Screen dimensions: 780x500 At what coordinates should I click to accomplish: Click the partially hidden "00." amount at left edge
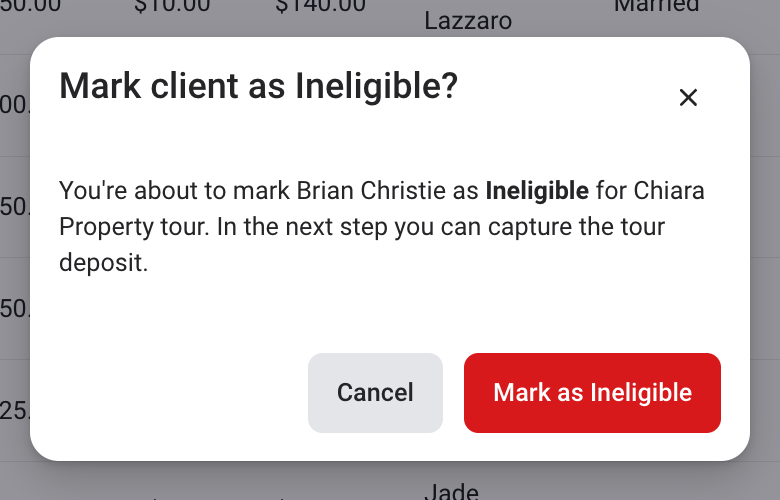point(14,105)
